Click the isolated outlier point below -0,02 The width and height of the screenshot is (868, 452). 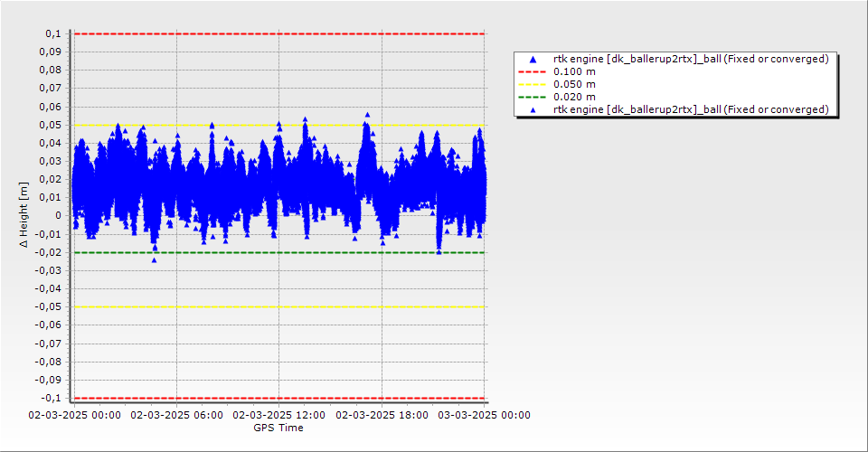154,260
